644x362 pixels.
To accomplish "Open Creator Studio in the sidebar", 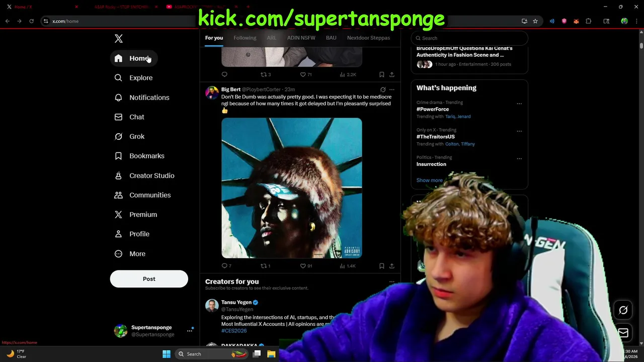I will pyautogui.click(x=144, y=175).
